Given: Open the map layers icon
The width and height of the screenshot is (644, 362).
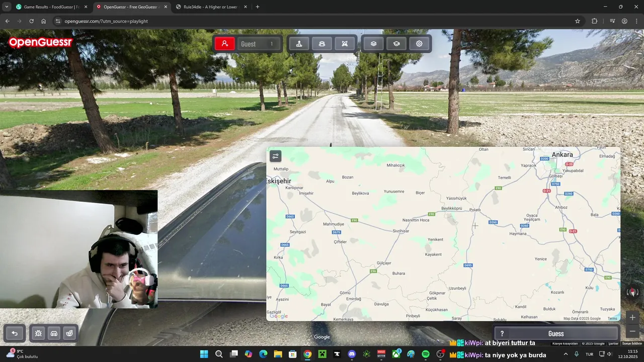Looking at the screenshot, I should (x=373, y=44).
